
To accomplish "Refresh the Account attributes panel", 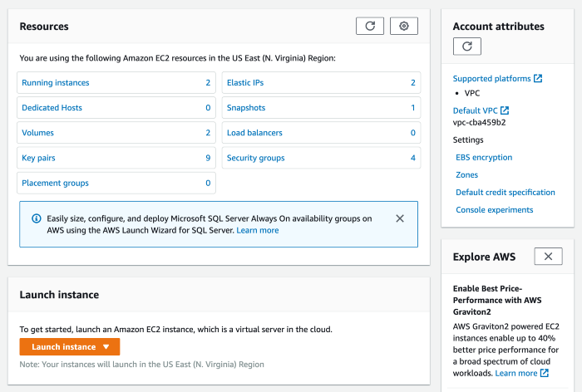I will 467,47.
